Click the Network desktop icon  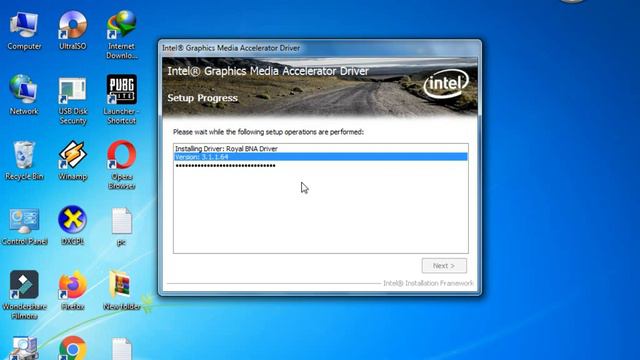coord(24,95)
